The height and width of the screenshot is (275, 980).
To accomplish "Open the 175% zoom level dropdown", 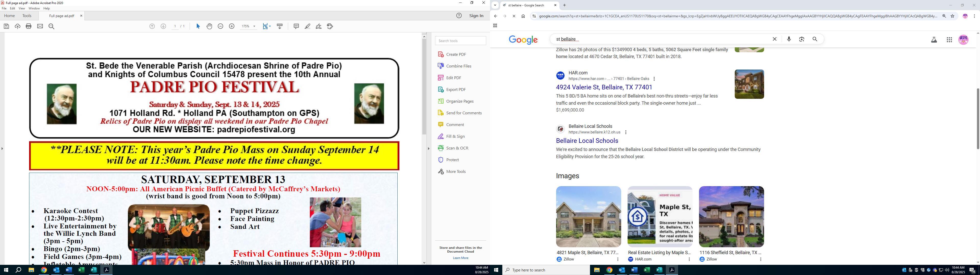I will click(x=254, y=26).
